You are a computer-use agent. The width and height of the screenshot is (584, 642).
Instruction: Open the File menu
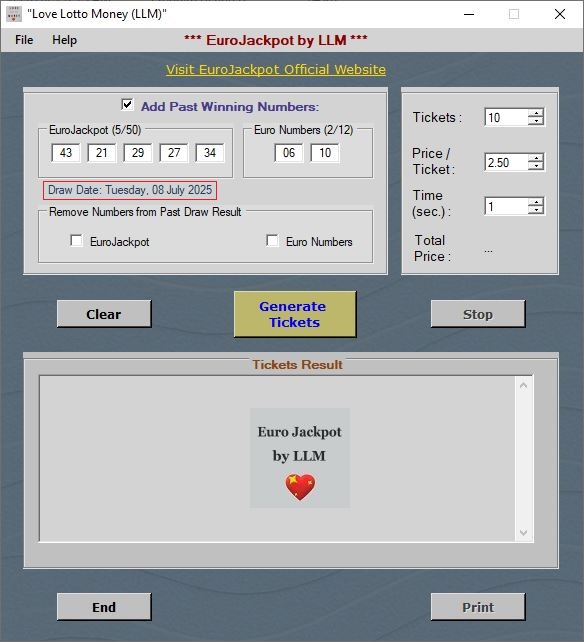[24, 40]
